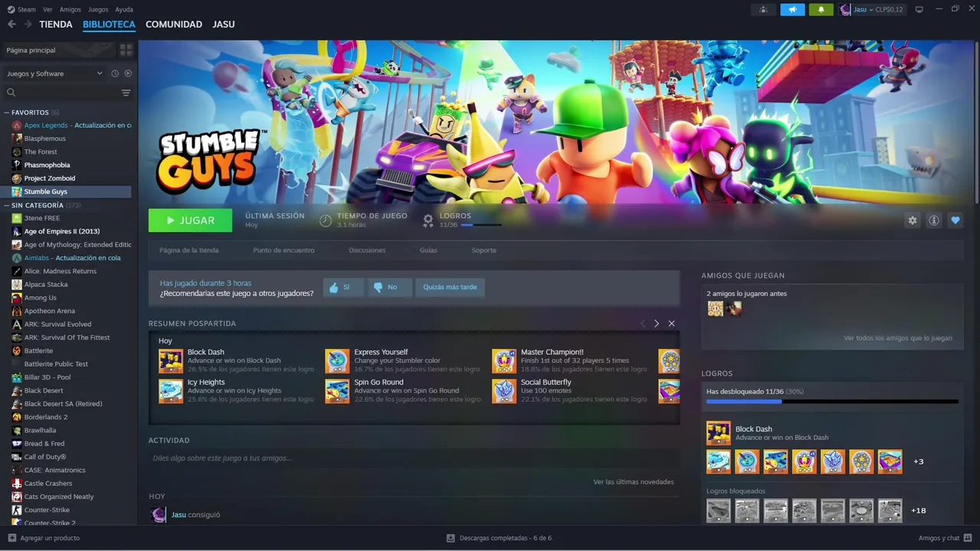The image size is (980, 551).
Task: Open Jasu account dropdown
Action: tap(872, 9)
